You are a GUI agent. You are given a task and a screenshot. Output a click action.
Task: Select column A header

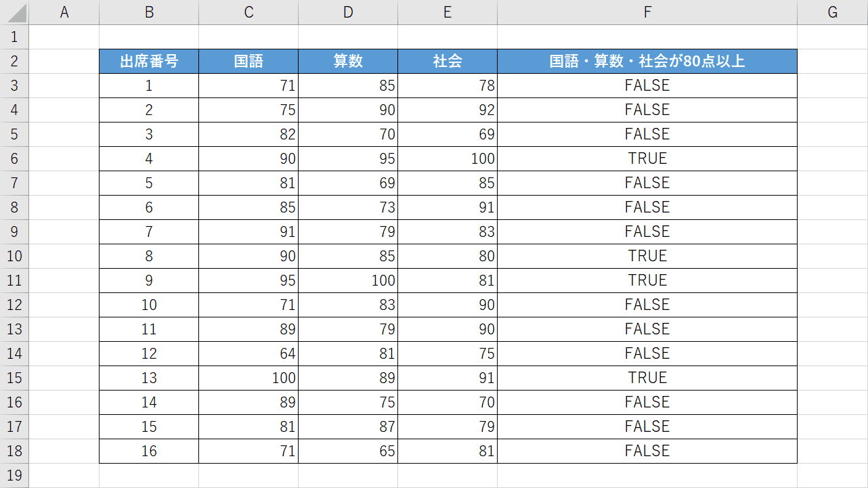(x=64, y=12)
